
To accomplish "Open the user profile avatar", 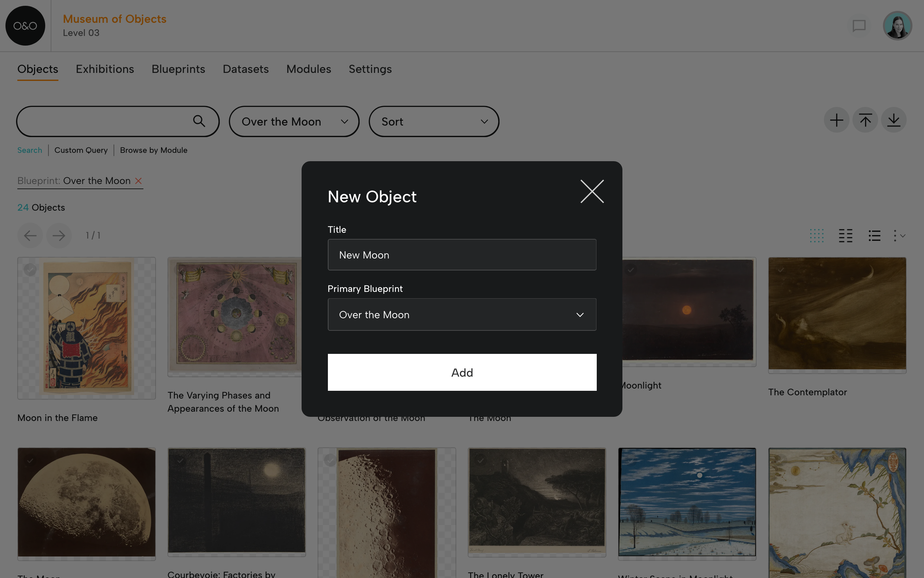I will point(897,26).
